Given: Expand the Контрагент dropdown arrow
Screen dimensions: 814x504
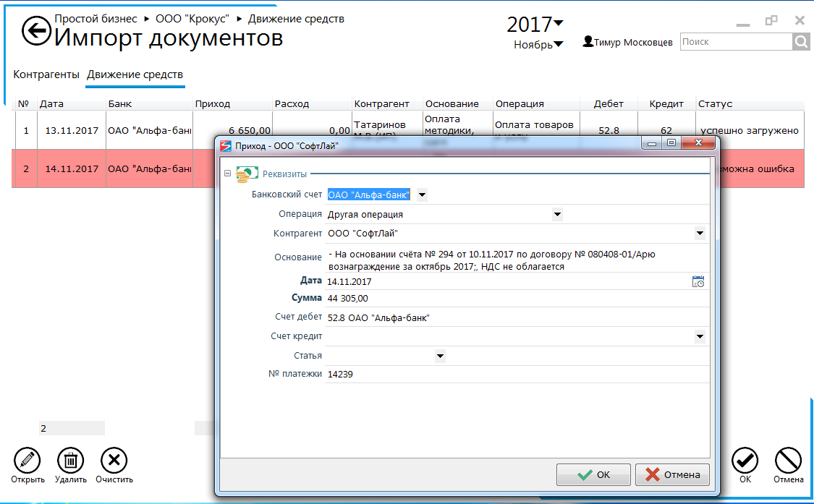Looking at the screenshot, I should pyautogui.click(x=700, y=234).
